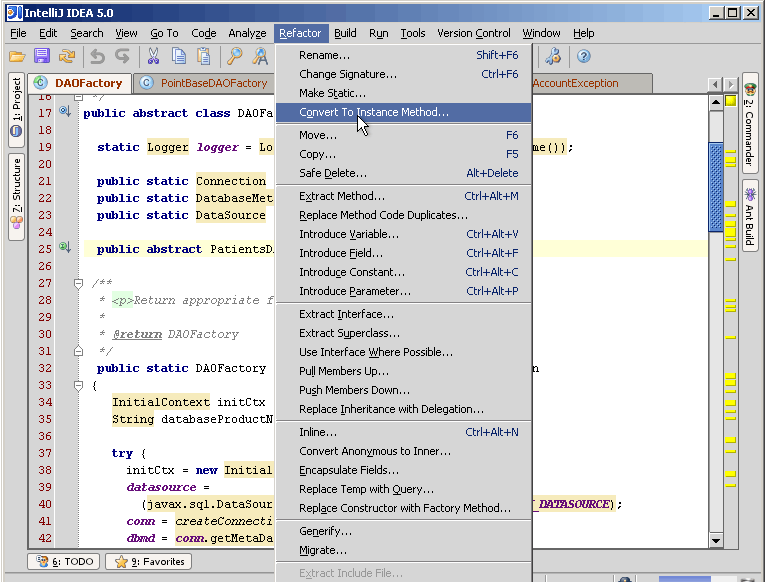Image resolution: width=766 pixels, height=582 pixels.
Task: Click the Paste clipboard icon
Action: coord(204,57)
